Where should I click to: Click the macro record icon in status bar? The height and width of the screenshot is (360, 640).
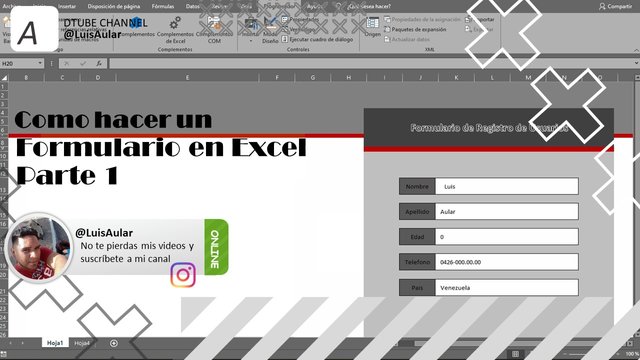3,354
